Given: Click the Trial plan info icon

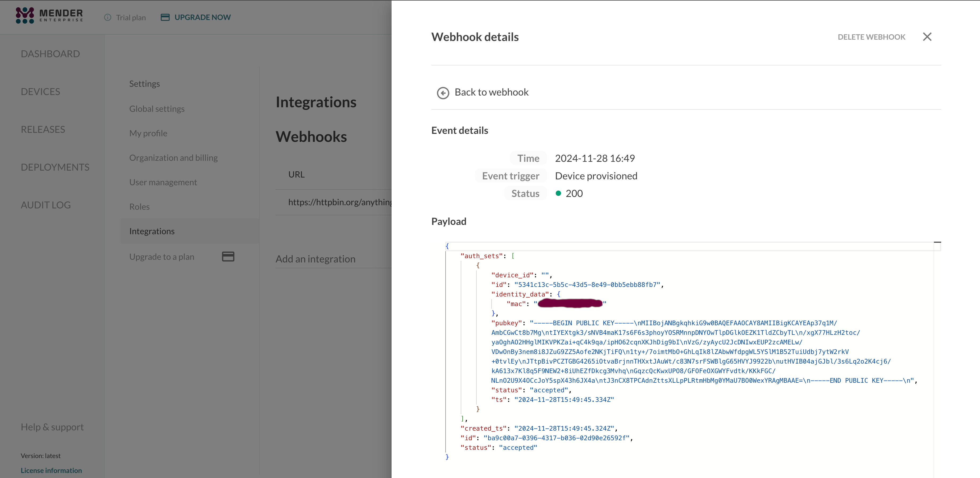Looking at the screenshot, I should (x=108, y=18).
